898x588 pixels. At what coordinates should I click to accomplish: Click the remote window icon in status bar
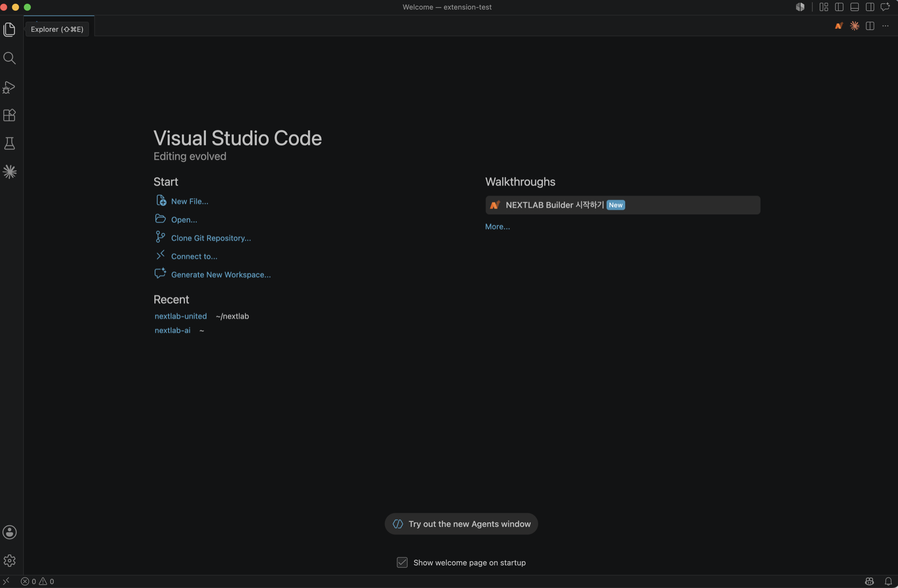(x=6, y=581)
